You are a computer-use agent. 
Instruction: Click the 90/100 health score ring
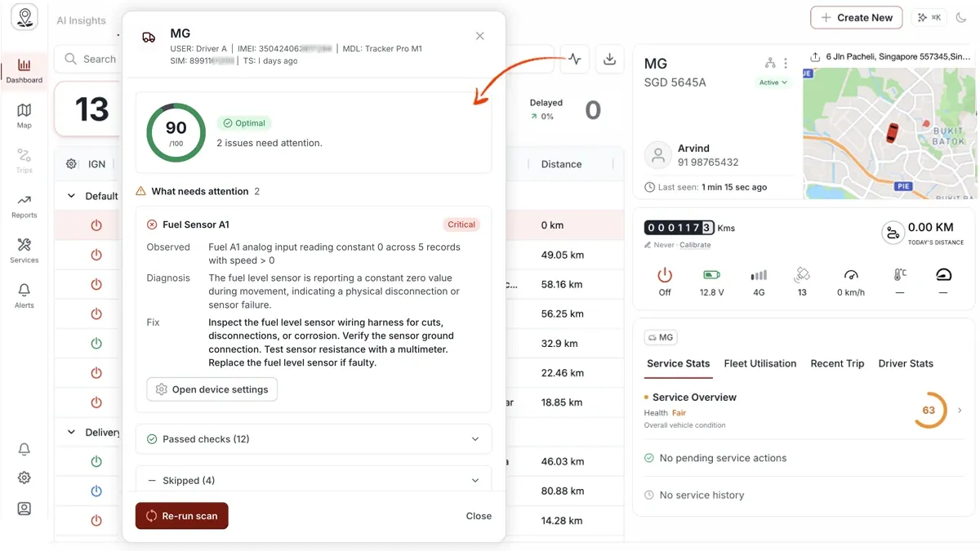pyautogui.click(x=176, y=132)
